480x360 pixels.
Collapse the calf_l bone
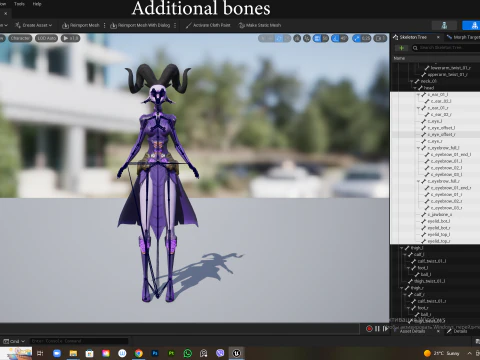[x=405, y=255]
